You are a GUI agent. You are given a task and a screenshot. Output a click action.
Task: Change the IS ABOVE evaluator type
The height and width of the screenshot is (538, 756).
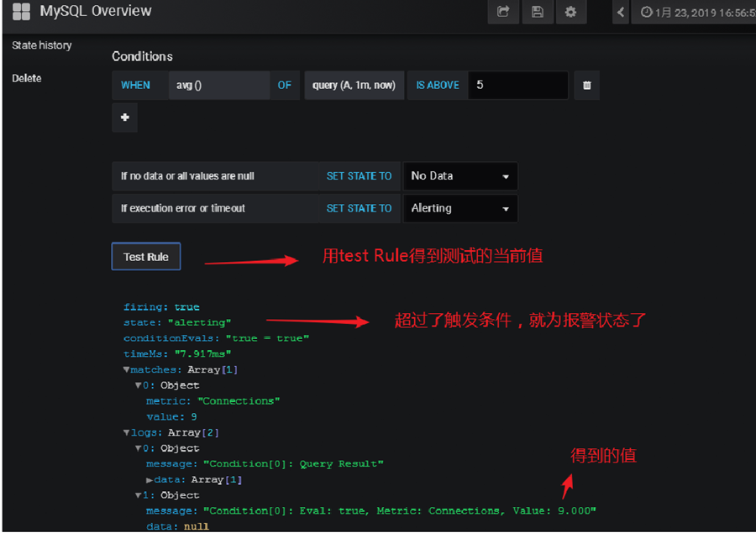(438, 86)
